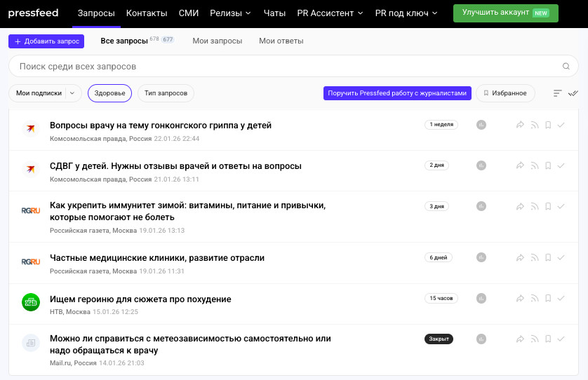
Task: Share the Hong Kong flu request
Action: pos(520,125)
